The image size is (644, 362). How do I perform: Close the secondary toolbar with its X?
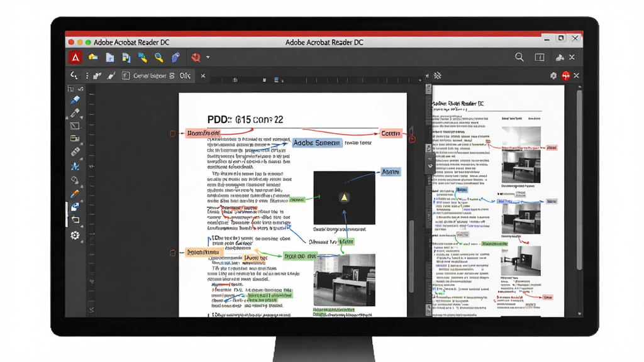coord(203,75)
